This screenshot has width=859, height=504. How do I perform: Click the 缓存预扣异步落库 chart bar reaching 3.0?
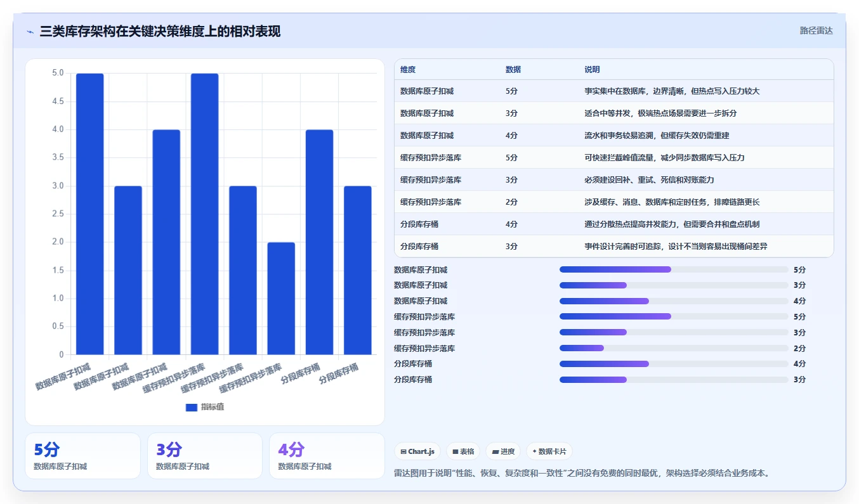click(x=243, y=270)
